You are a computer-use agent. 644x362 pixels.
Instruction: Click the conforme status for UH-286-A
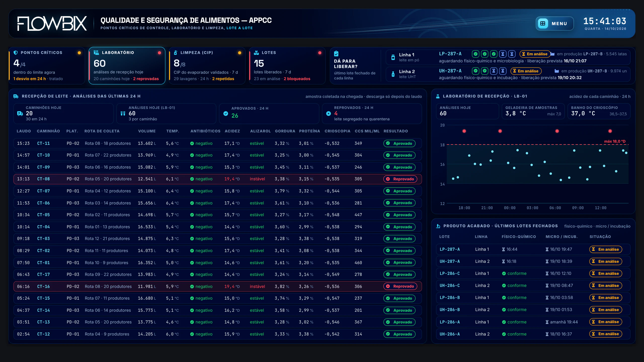click(x=514, y=334)
